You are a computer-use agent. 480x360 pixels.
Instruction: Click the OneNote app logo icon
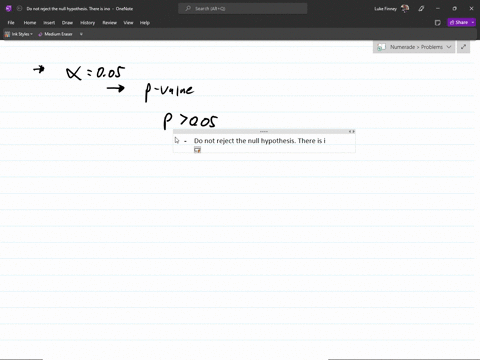(x=9, y=9)
